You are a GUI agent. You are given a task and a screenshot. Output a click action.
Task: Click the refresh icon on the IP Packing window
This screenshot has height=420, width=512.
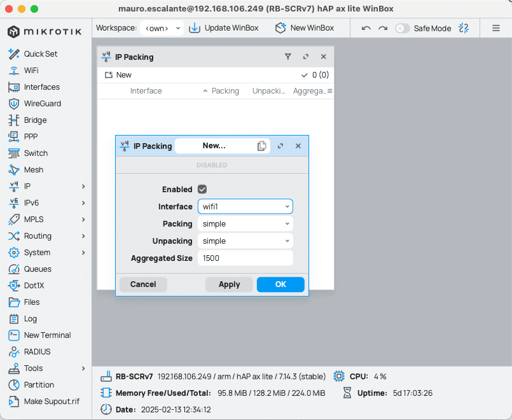click(305, 57)
